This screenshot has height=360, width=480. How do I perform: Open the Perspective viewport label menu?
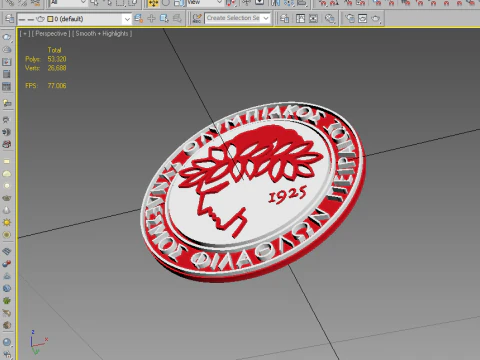pos(51,33)
